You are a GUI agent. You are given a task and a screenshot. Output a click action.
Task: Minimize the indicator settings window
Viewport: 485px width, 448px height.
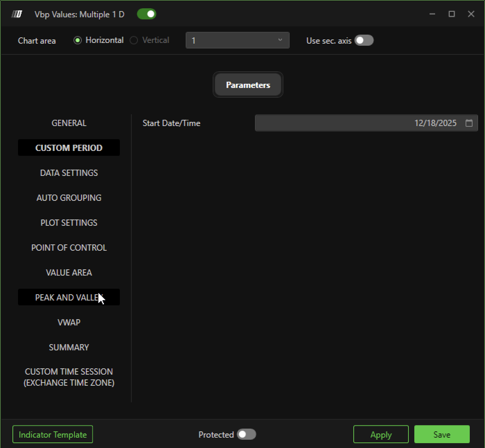point(432,14)
